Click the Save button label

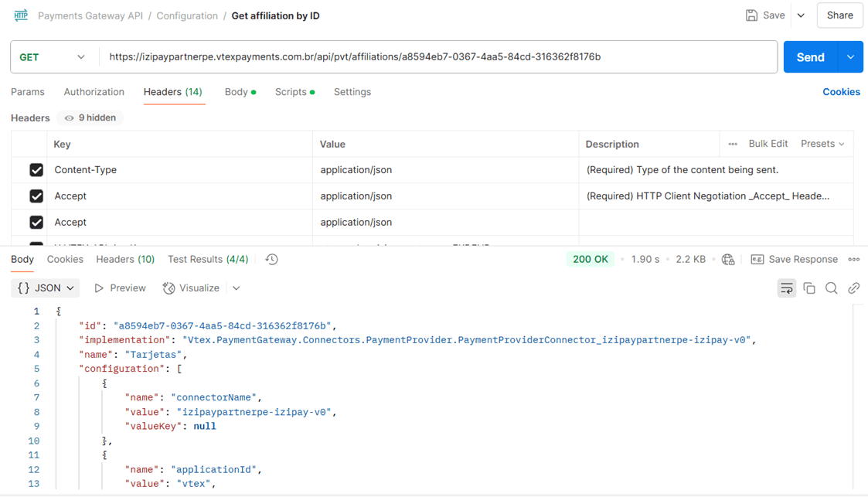click(774, 15)
